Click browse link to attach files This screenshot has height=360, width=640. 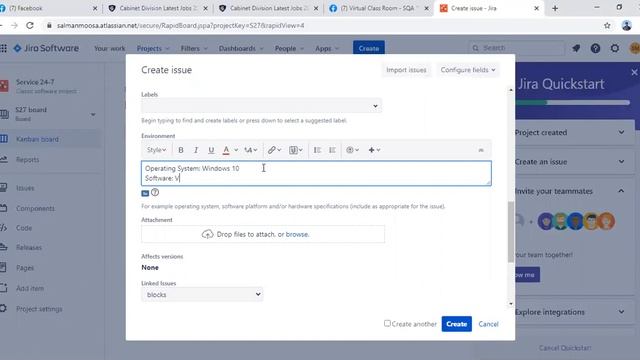297,234
